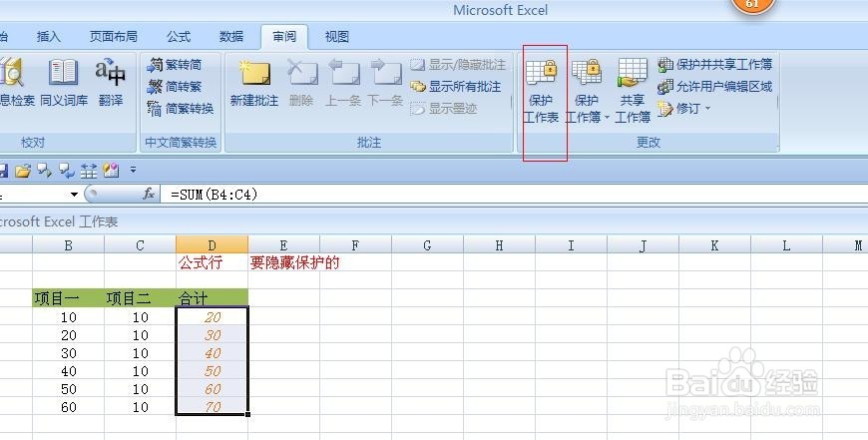Switch to the 公式 tab
The height and width of the screenshot is (440, 868).
click(x=179, y=37)
